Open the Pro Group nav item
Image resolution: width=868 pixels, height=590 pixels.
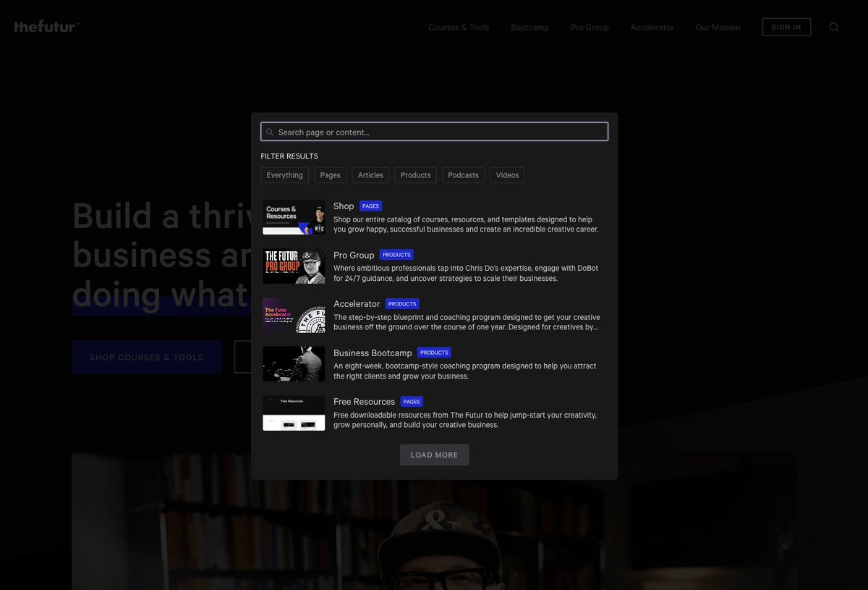coord(590,28)
